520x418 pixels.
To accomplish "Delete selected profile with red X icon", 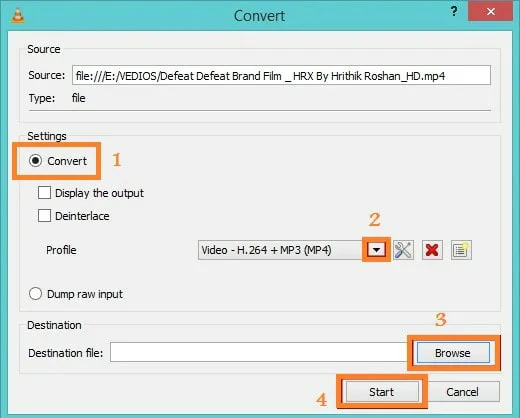I will click(432, 250).
